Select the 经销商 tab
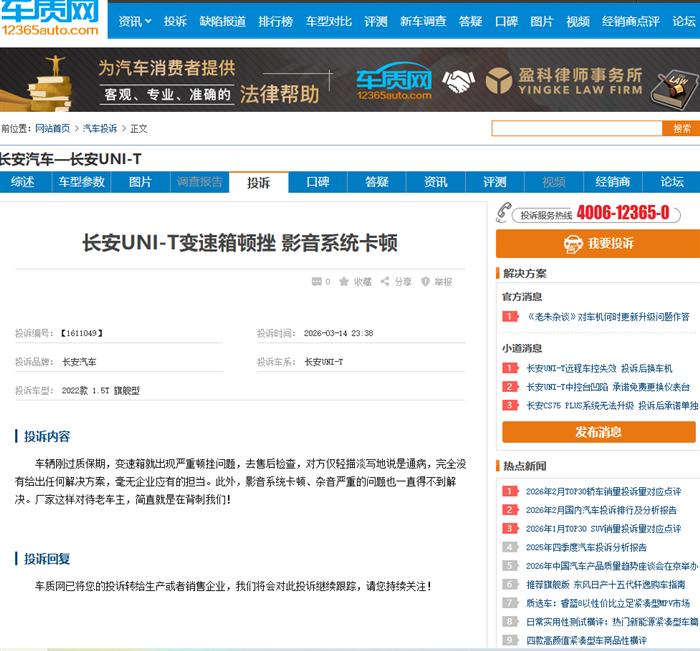 pyautogui.click(x=612, y=182)
